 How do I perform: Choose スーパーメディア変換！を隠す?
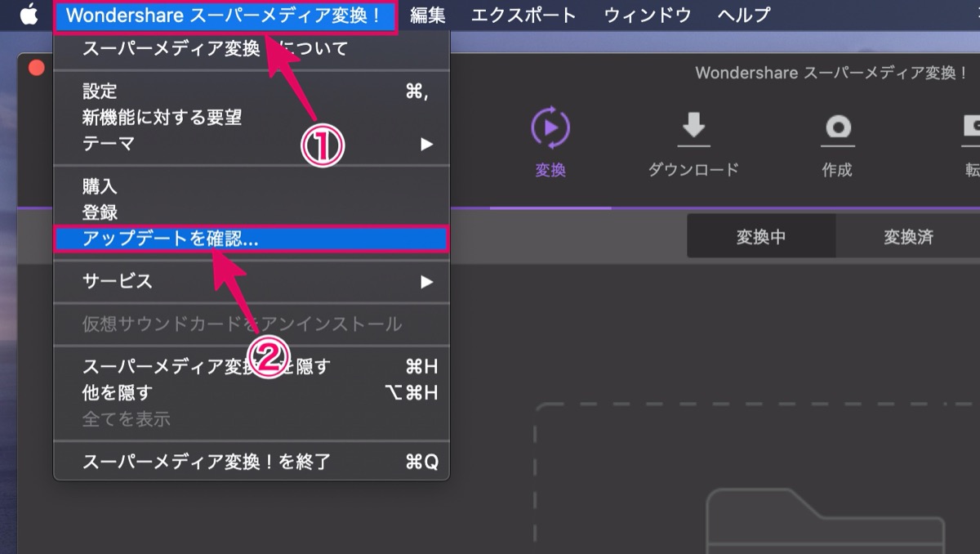click(x=252, y=366)
